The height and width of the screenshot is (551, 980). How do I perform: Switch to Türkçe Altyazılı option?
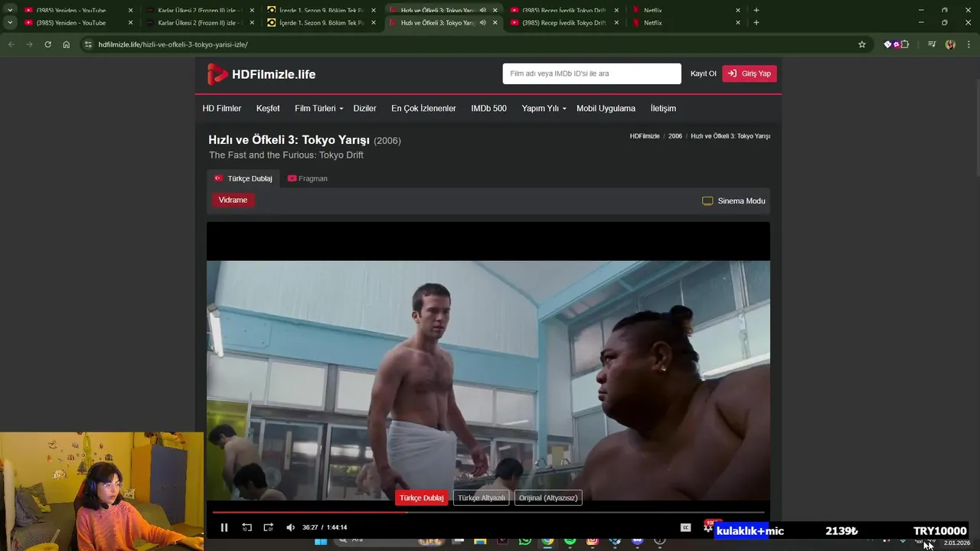click(482, 498)
